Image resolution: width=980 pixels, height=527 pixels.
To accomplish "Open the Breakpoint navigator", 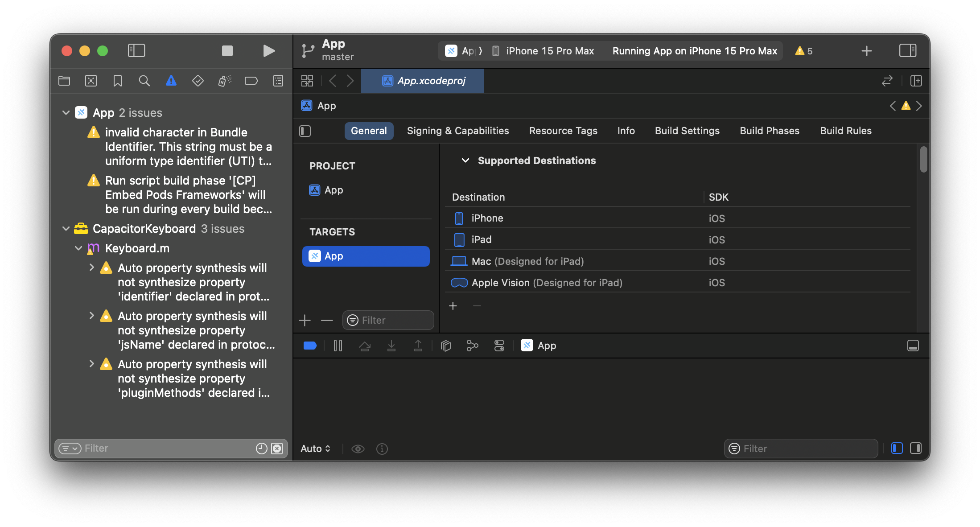I will [x=251, y=81].
